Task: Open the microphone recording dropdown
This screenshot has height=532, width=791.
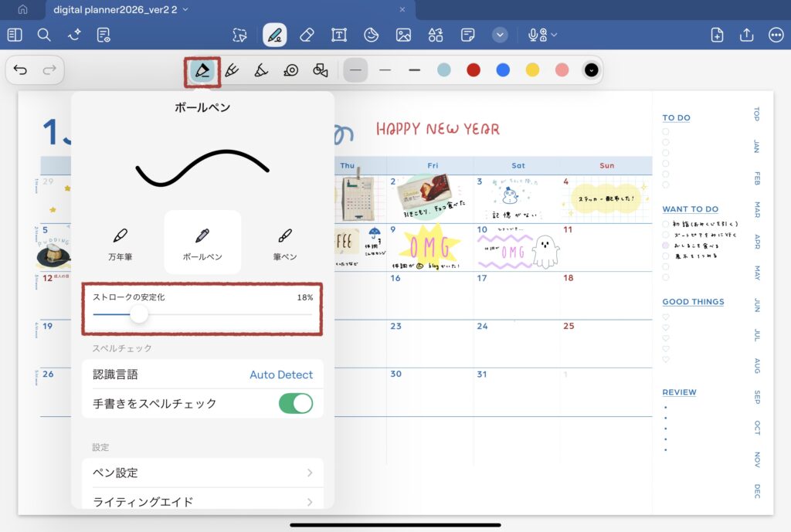Action: [542, 35]
